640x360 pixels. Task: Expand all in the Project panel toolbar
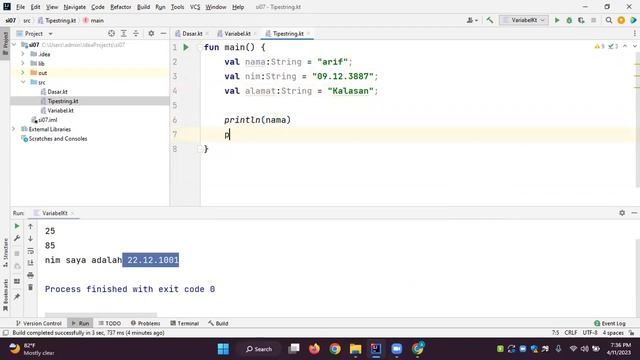pos(124,33)
